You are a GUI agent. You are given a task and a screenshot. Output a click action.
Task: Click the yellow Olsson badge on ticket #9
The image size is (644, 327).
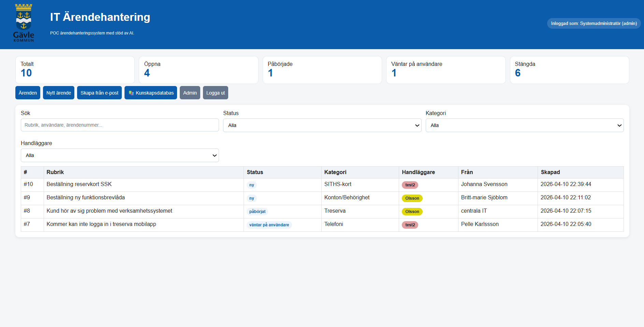click(412, 198)
